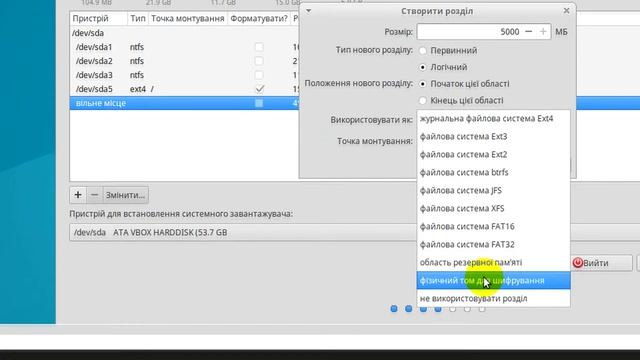Sort by Тип column header

[138, 18]
